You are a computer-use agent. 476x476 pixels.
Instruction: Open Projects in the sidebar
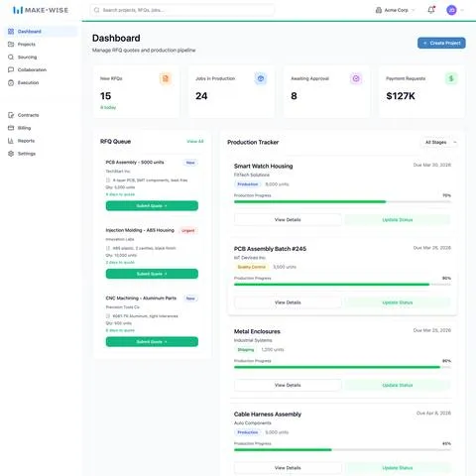pos(42,45)
